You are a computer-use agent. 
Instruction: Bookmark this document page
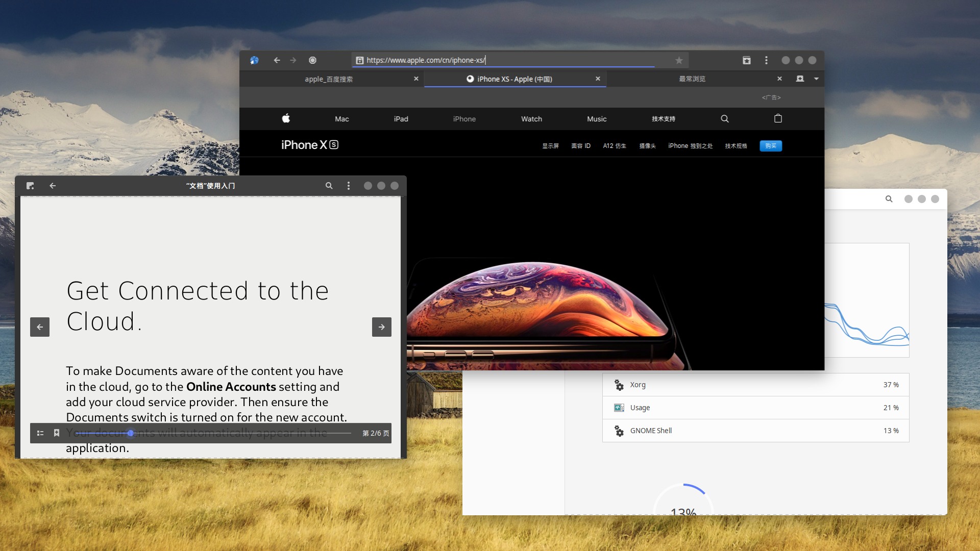pos(57,433)
